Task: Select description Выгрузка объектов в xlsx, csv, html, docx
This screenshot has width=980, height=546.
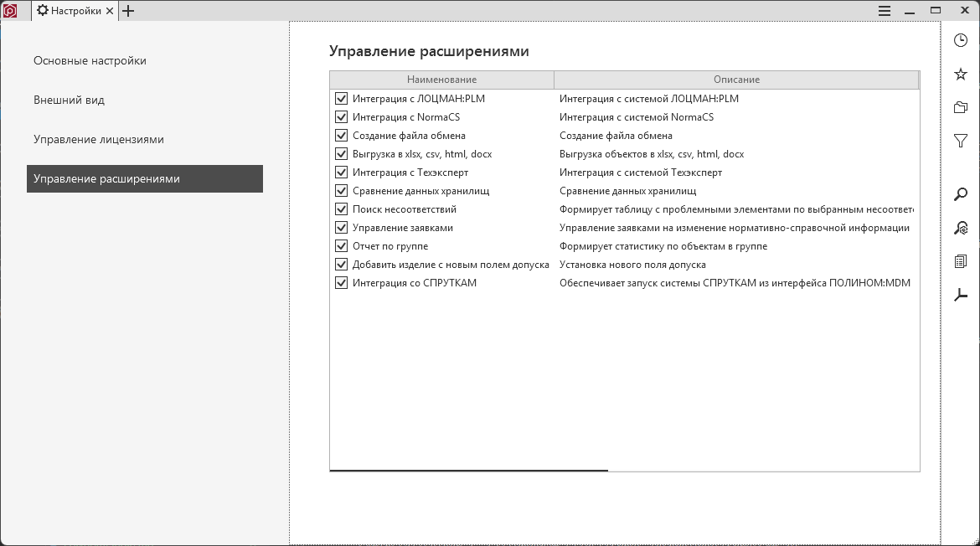Action: (652, 154)
